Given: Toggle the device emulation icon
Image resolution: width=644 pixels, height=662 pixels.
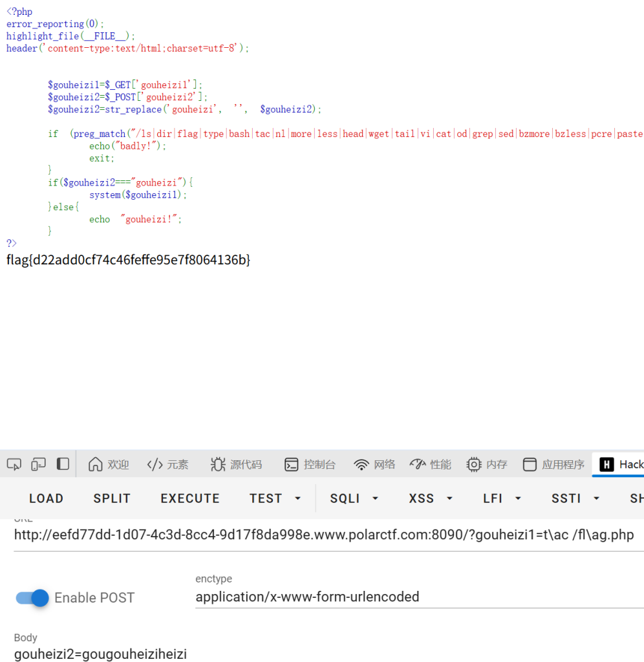Looking at the screenshot, I should tap(38, 464).
